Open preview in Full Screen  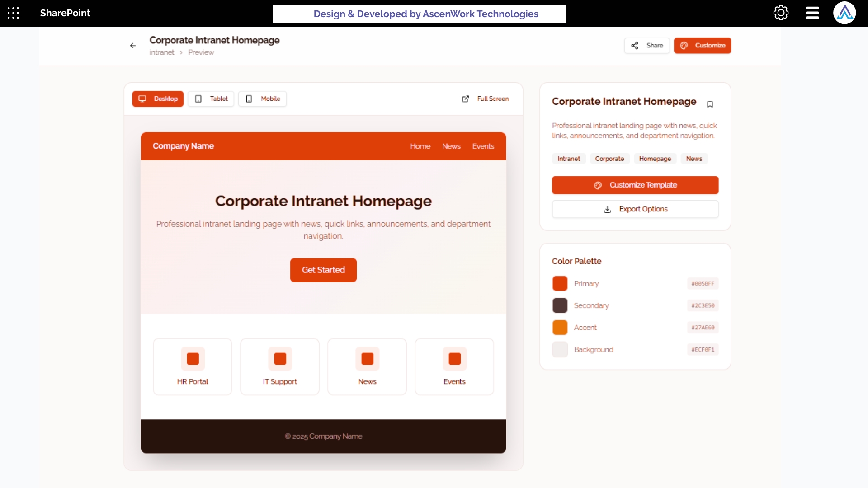tap(485, 99)
